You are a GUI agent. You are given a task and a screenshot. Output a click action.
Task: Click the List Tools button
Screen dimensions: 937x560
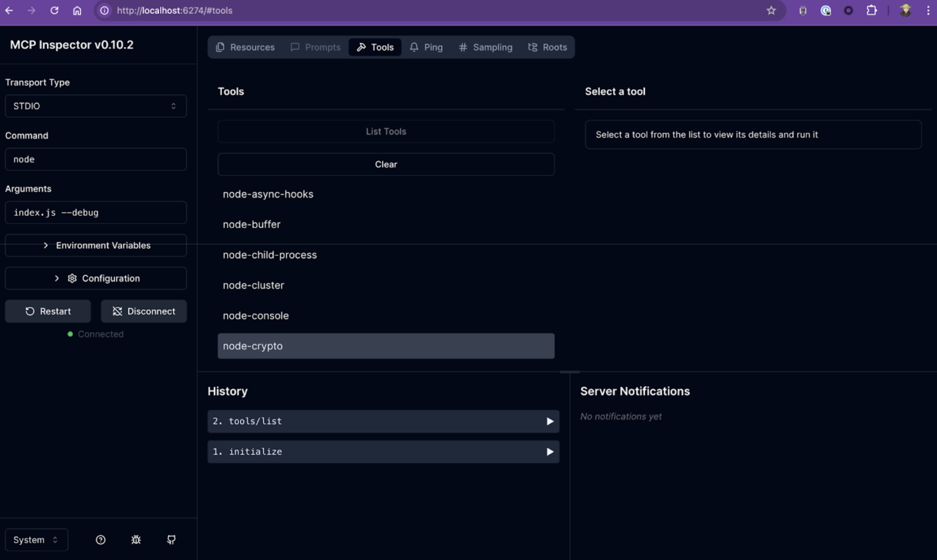[x=386, y=131]
